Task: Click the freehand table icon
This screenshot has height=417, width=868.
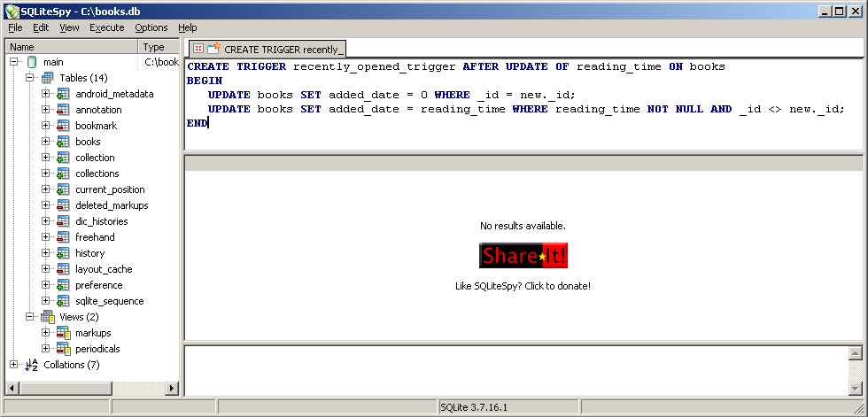Action: pyautogui.click(x=63, y=238)
